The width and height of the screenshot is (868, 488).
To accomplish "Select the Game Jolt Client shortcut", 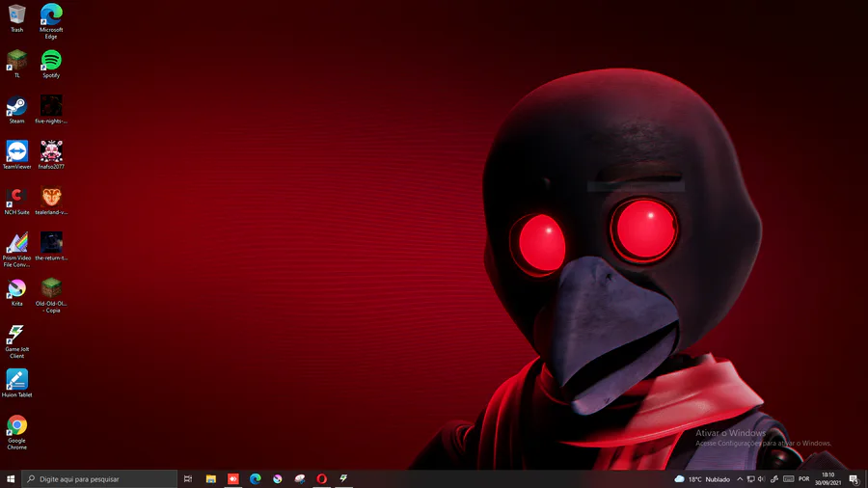I will click(x=16, y=341).
